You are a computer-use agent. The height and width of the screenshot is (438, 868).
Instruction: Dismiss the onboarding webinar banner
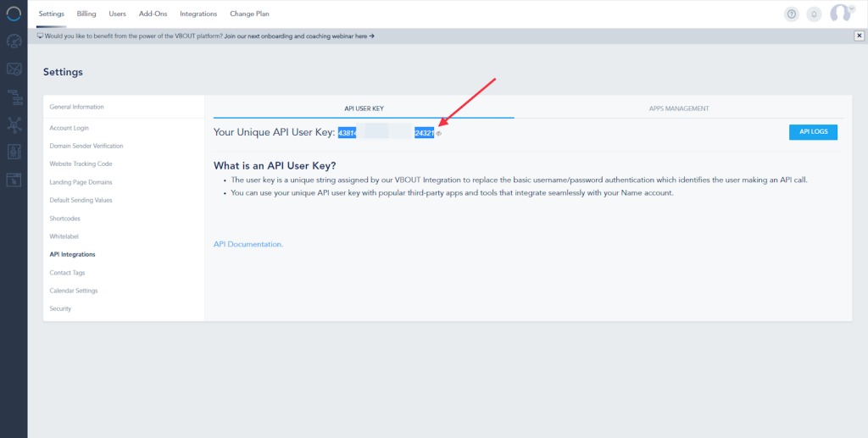[x=859, y=36]
